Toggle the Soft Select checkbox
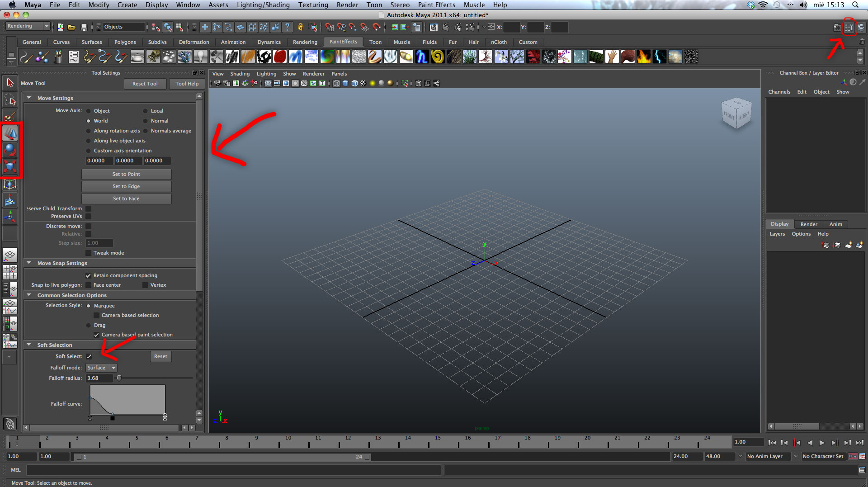Viewport: 868px width, 487px height. [x=89, y=356]
